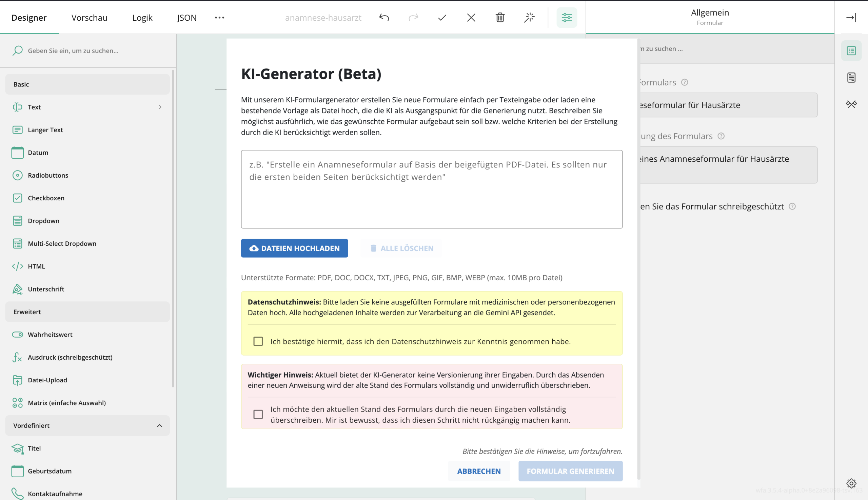Toggle the settings sliders icon in toolbar
The height and width of the screenshot is (500, 868).
click(x=567, y=18)
